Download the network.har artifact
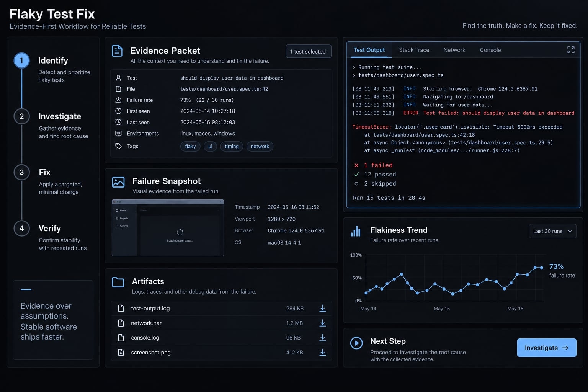 click(x=323, y=323)
